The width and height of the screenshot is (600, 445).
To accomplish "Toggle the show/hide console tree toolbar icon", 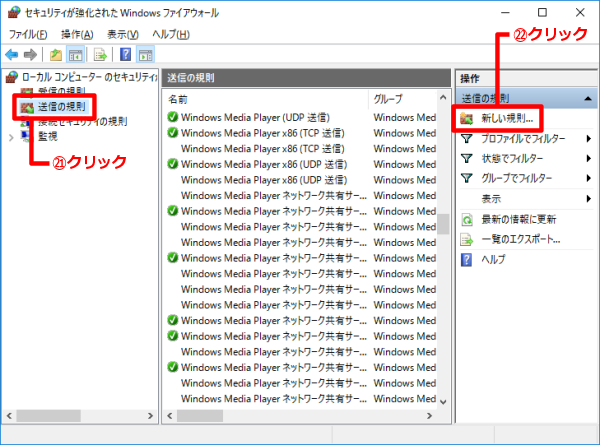I will point(76,54).
